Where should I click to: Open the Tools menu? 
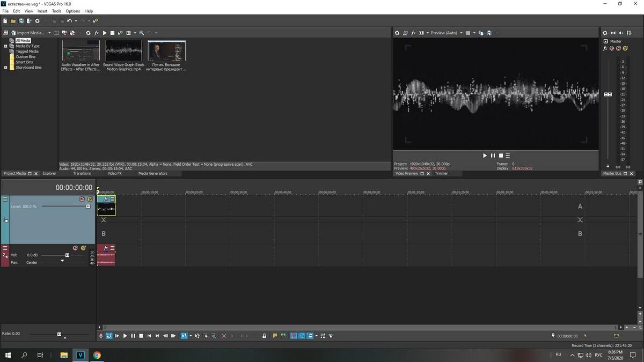coord(56,11)
